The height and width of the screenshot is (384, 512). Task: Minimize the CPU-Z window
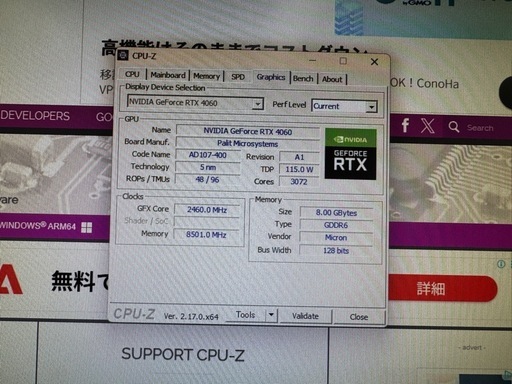312,60
